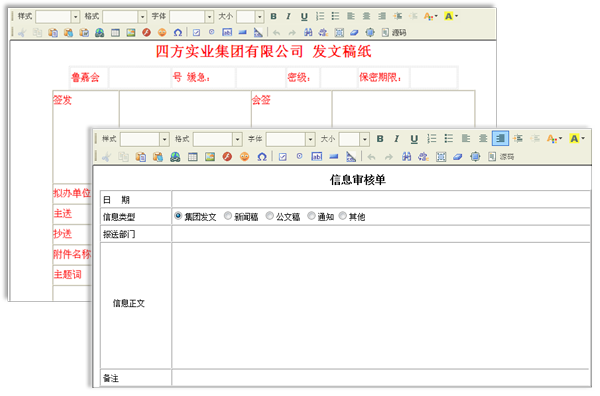Open 字体 dropdown in 信息审核单 editor
The width and height of the screenshot is (600, 396).
pyautogui.click(x=310, y=139)
